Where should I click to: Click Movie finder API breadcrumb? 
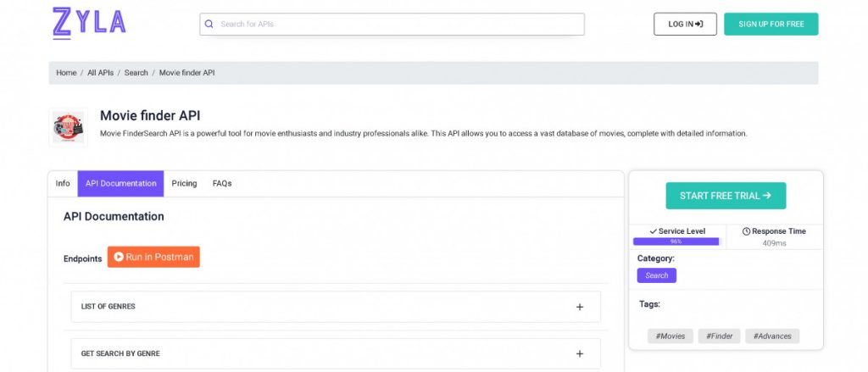pyautogui.click(x=186, y=73)
